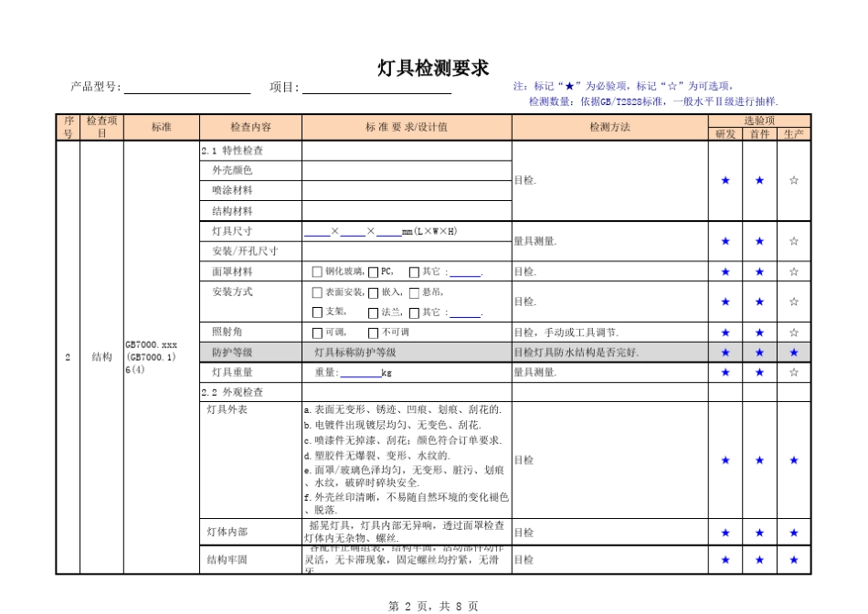Click the 首件 star in 防护等级 row

click(759, 353)
